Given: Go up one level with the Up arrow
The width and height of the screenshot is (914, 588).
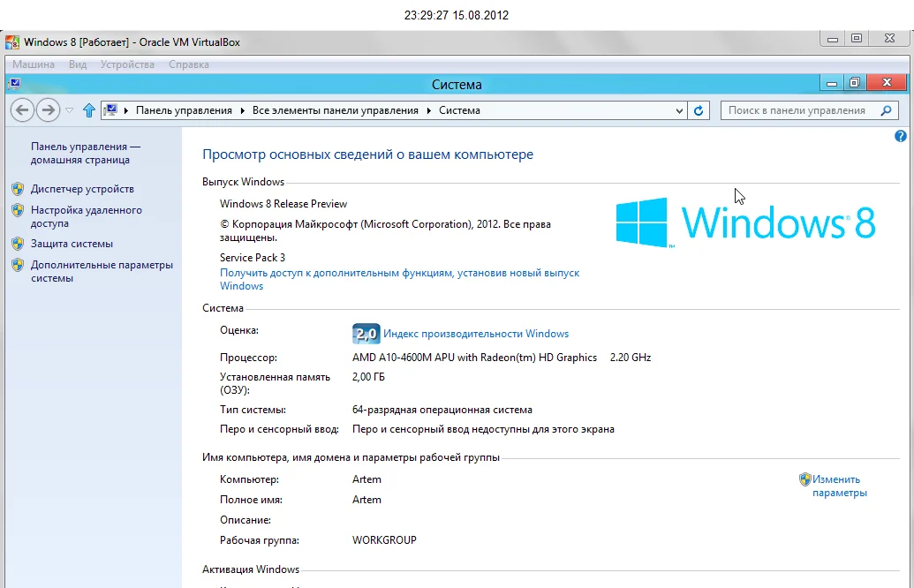Looking at the screenshot, I should (88, 110).
